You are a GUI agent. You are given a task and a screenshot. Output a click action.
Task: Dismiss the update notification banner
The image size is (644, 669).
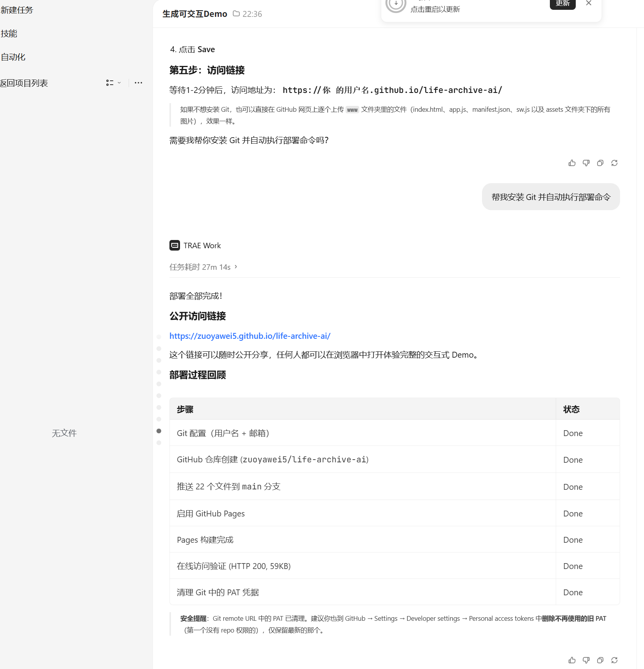(588, 3)
